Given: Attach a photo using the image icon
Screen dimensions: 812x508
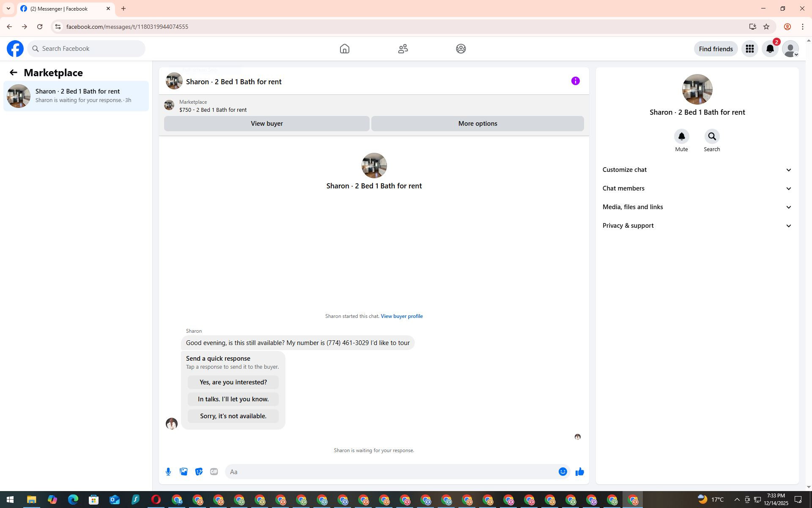Looking at the screenshot, I should (184, 472).
